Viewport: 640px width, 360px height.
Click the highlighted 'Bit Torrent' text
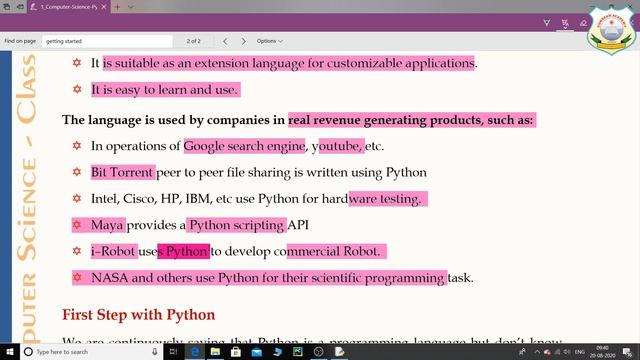point(122,172)
